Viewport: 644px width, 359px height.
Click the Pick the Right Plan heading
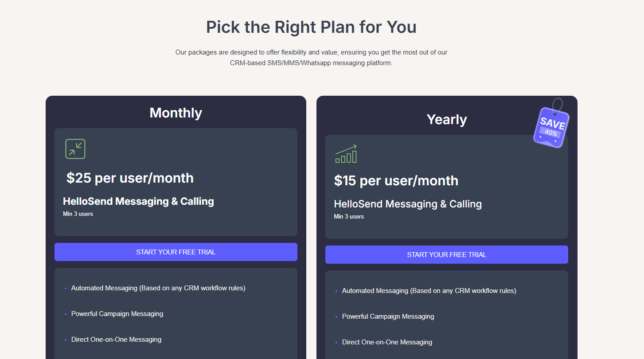tap(311, 27)
